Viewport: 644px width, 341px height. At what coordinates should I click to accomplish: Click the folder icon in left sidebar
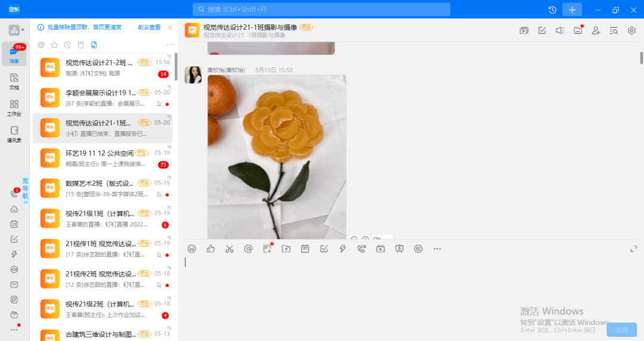(14, 315)
